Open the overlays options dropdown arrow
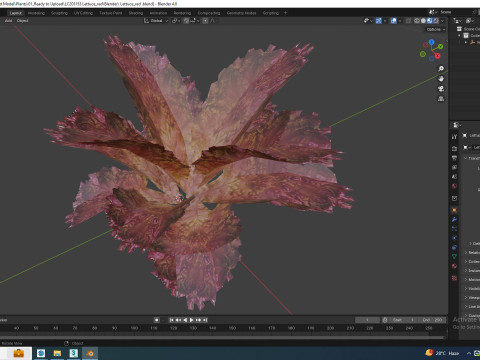 click(400, 21)
